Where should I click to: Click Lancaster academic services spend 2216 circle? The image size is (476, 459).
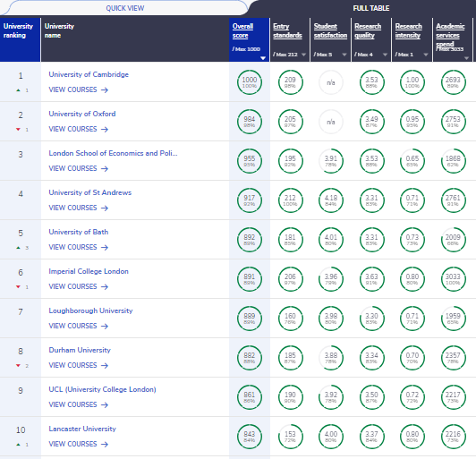453,437
